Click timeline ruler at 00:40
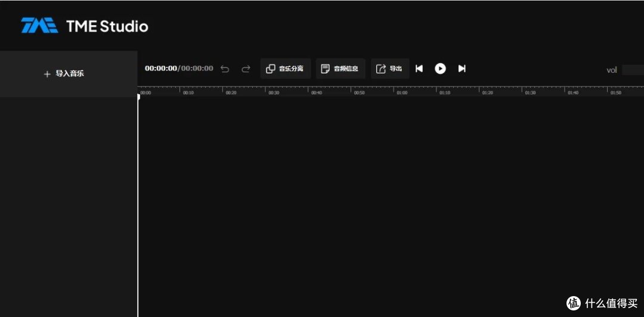The image size is (644, 317). click(x=316, y=93)
